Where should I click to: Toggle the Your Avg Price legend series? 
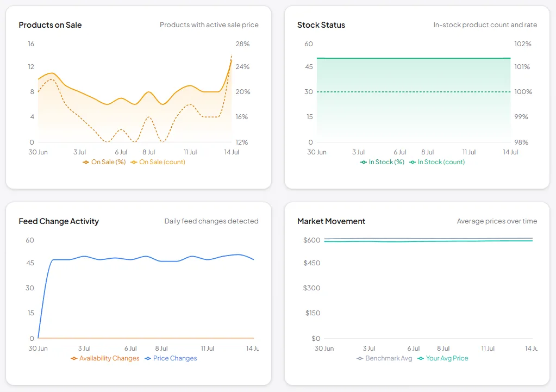(x=443, y=358)
